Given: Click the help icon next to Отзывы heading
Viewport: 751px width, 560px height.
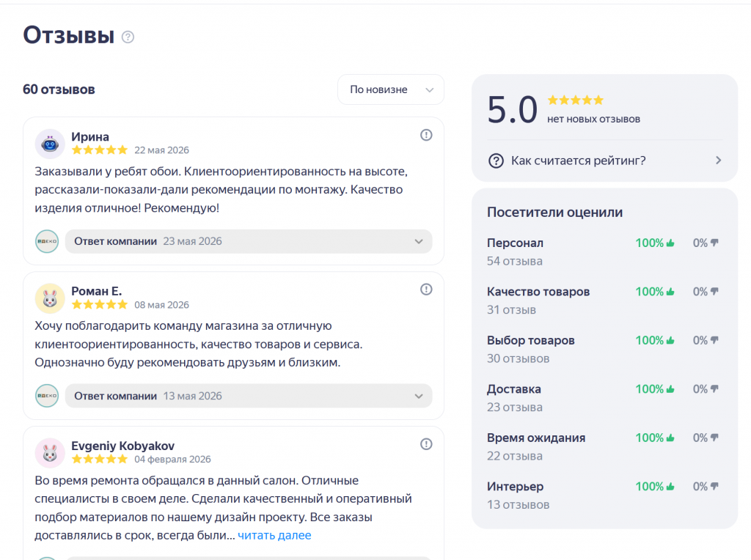Looking at the screenshot, I should pyautogui.click(x=128, y=37).
